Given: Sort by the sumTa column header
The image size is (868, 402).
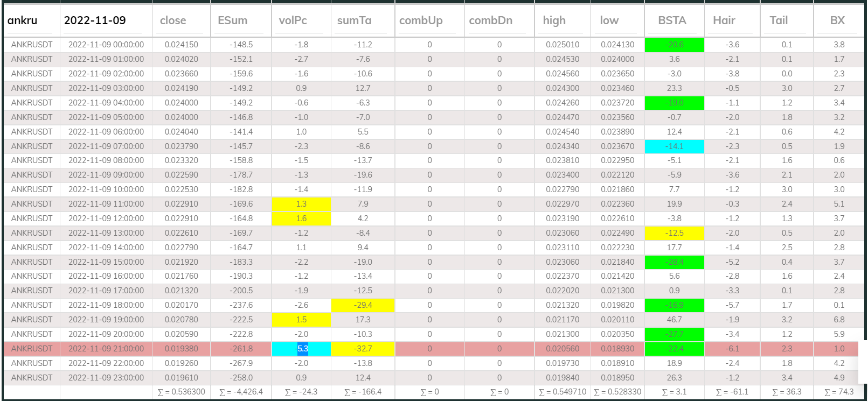Looking at the screenshot, I should [355, 20].
